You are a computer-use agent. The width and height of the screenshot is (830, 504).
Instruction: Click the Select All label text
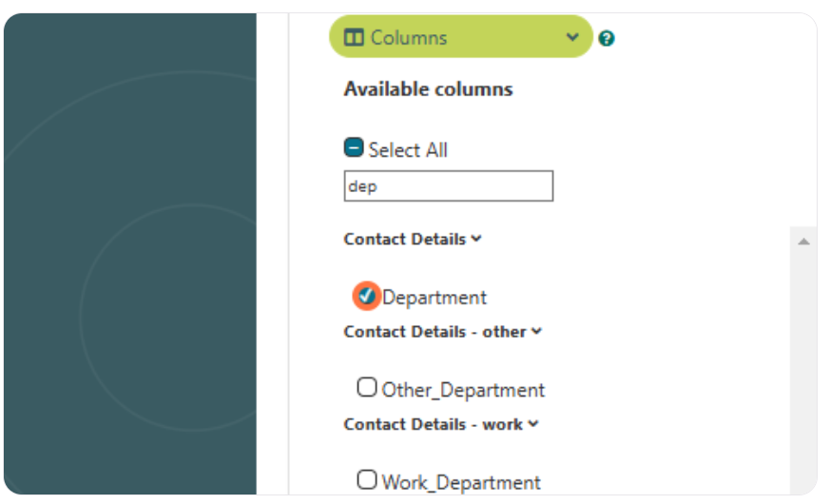coord(408,150)
